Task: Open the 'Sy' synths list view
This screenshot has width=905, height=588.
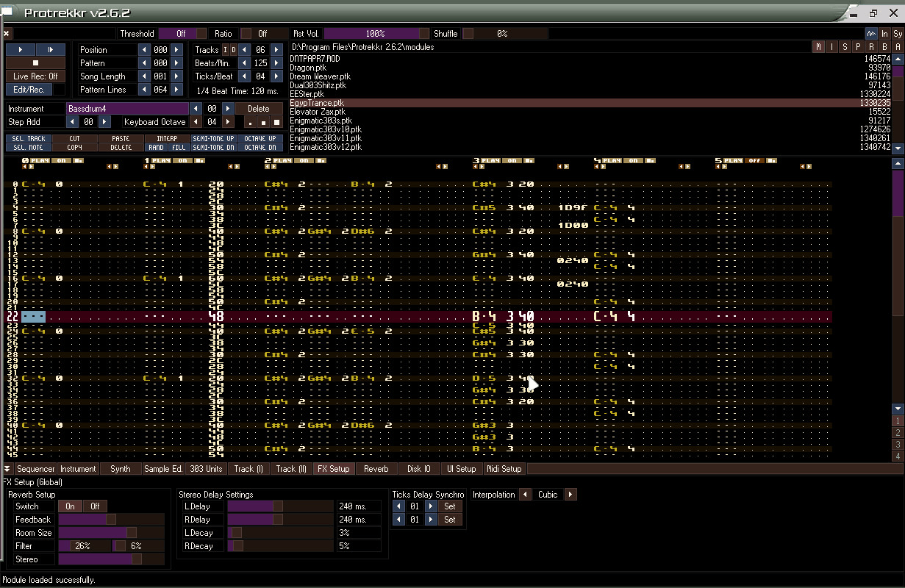Action: (898, 34)
